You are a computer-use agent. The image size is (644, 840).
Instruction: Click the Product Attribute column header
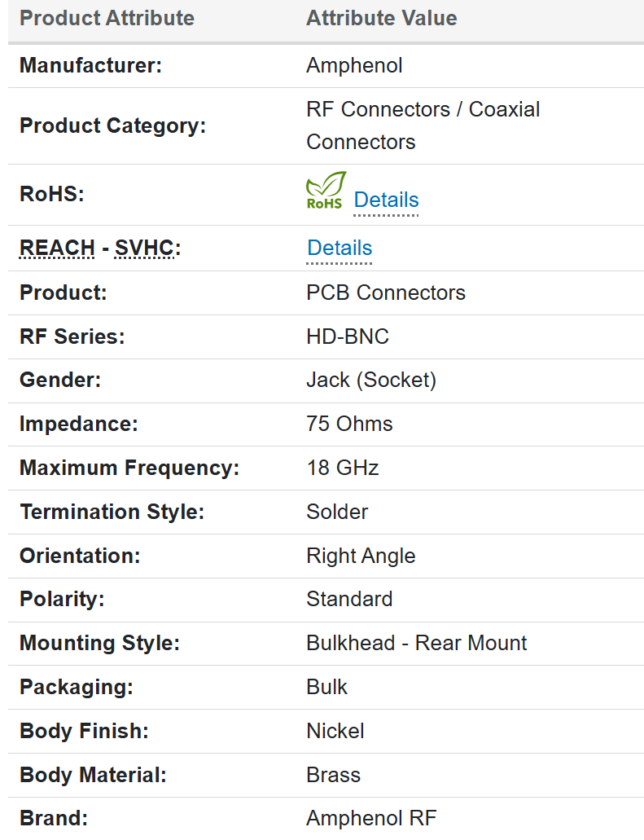pos(107,18)
